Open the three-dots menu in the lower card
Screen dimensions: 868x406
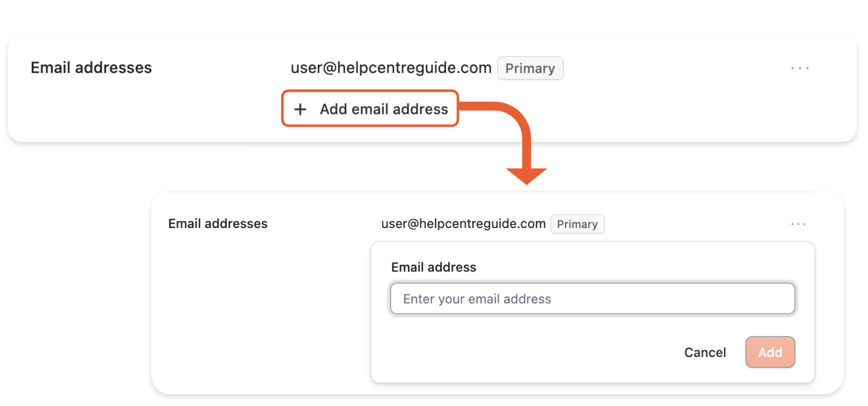[x=799, y=224]
